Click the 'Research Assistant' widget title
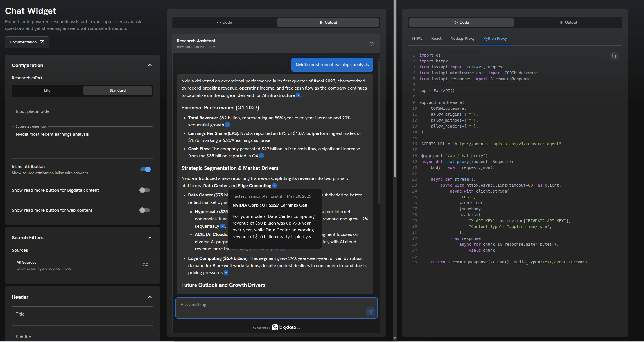This screenshot has width=644, height=342. 196,41
